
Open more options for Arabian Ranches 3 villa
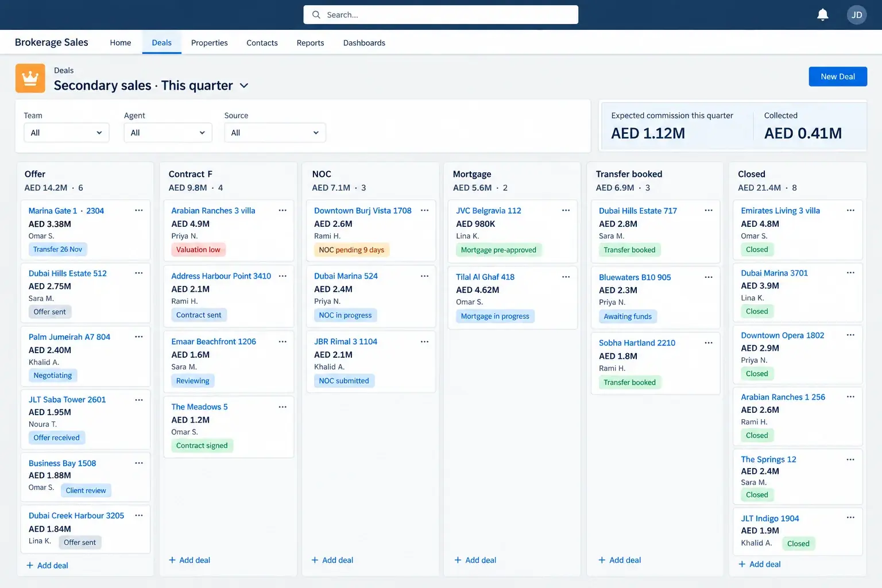[x=283, y=211]
